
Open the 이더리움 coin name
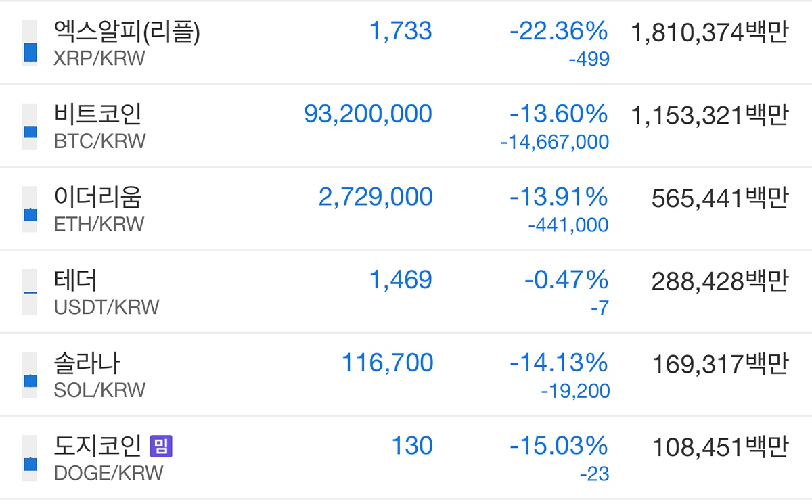tap(98, 198)
